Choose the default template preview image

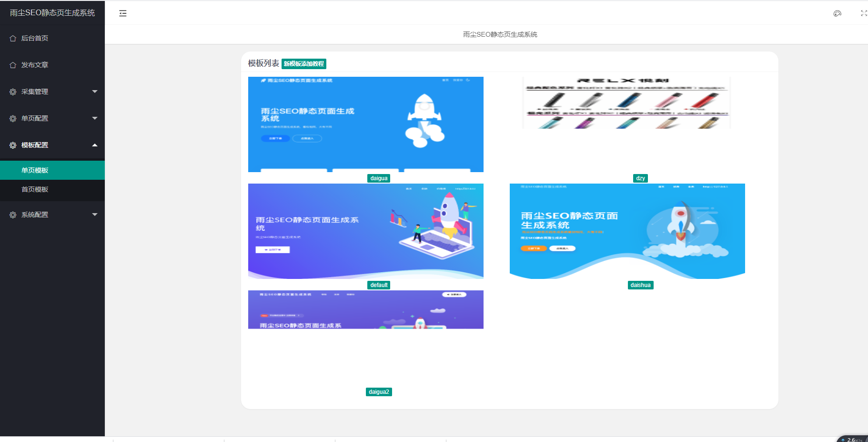pyautogui.click(x=365, y=231)
